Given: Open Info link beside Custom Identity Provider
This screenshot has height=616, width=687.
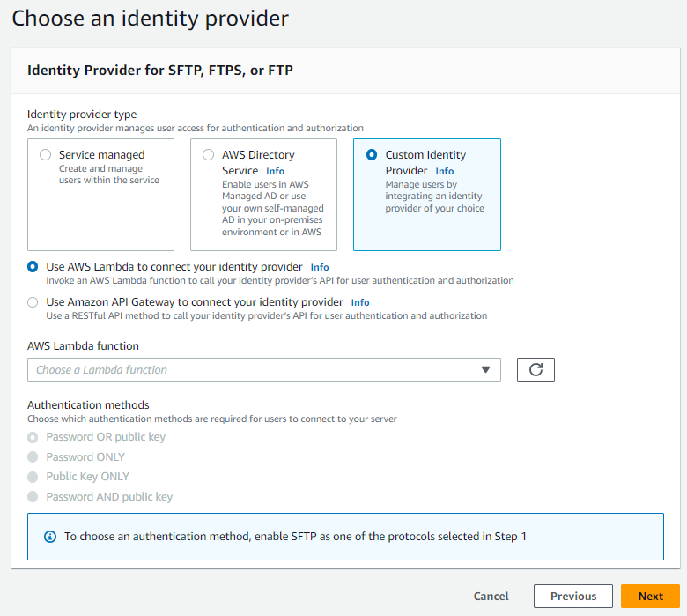Looking at the screenshot, I should [x=444, y=171].
